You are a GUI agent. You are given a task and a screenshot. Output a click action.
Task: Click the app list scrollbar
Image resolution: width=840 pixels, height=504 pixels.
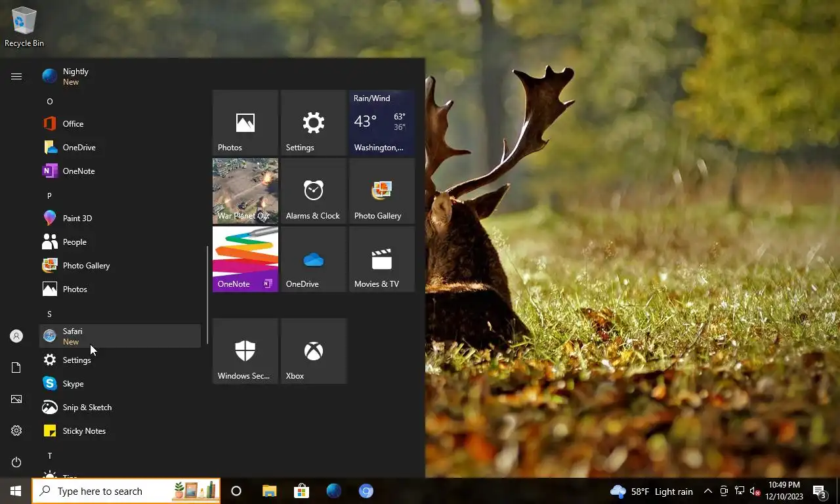(207, 295)
